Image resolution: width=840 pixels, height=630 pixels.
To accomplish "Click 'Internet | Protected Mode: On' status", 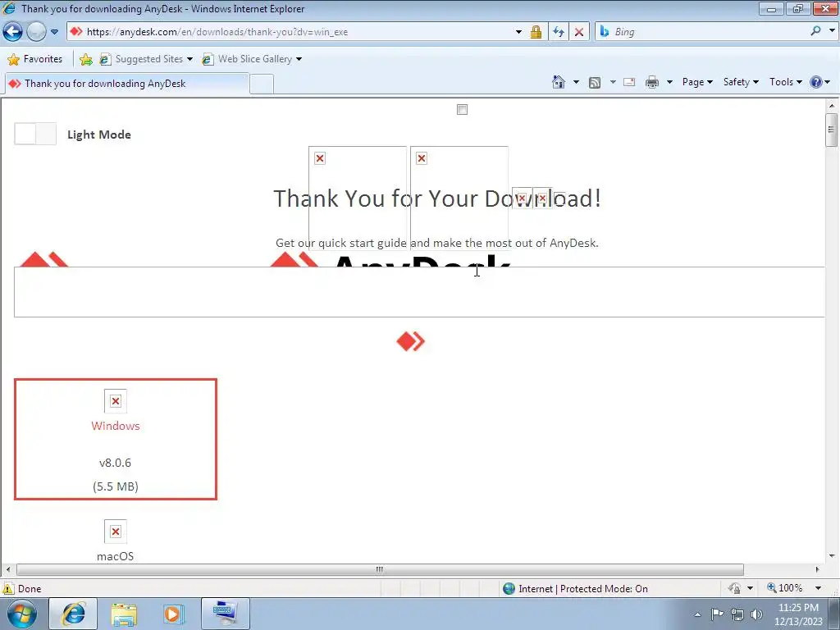I will pyautogui.click(x=576, y=589).
